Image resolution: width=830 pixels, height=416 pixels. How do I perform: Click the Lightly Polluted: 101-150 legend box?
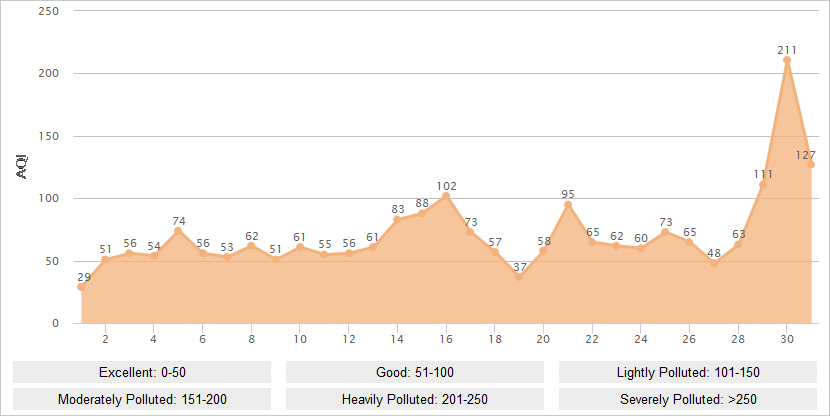tap(688, 372)
